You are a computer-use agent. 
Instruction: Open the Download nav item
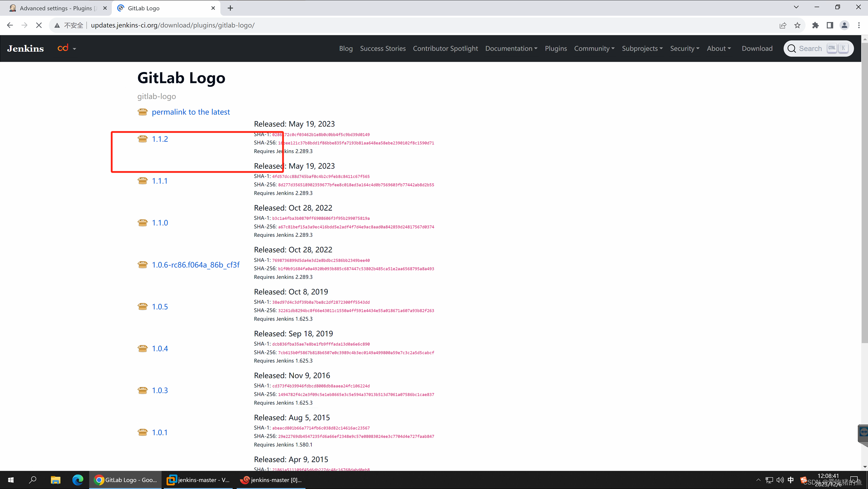coord(757,49)
